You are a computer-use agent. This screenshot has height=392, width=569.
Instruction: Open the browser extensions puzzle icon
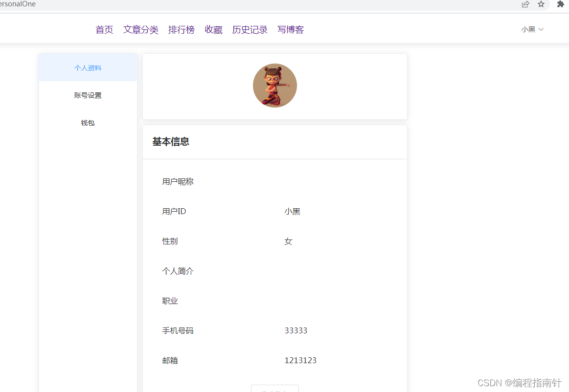coord(561,4)
